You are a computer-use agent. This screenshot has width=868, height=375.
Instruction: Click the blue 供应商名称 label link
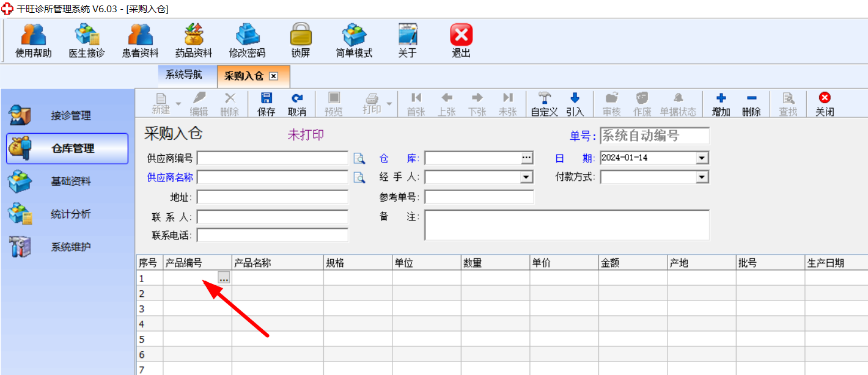pos(170,178)
